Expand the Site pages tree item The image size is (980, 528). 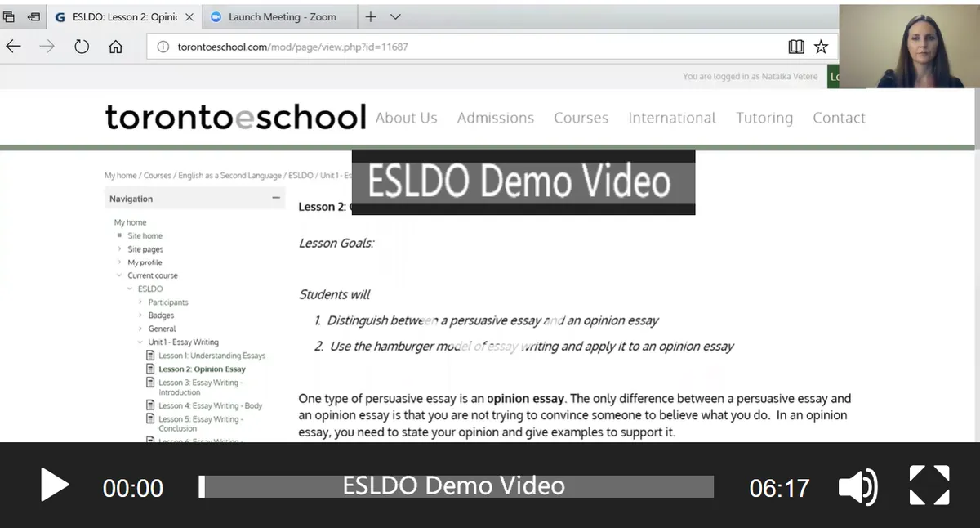(x=120, y=248)
